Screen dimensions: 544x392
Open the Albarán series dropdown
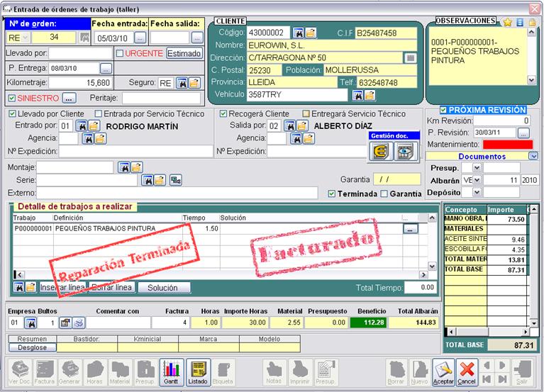pos(477,180)
